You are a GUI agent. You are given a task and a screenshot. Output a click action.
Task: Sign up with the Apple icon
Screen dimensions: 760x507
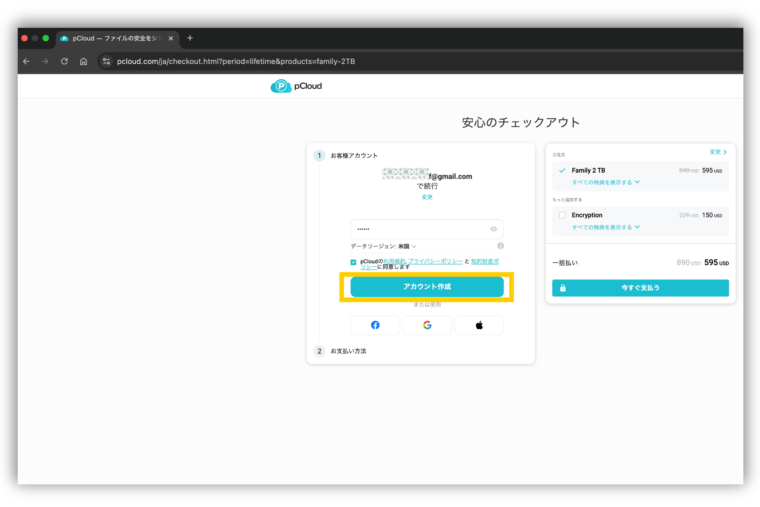click(x=479, y=325)
